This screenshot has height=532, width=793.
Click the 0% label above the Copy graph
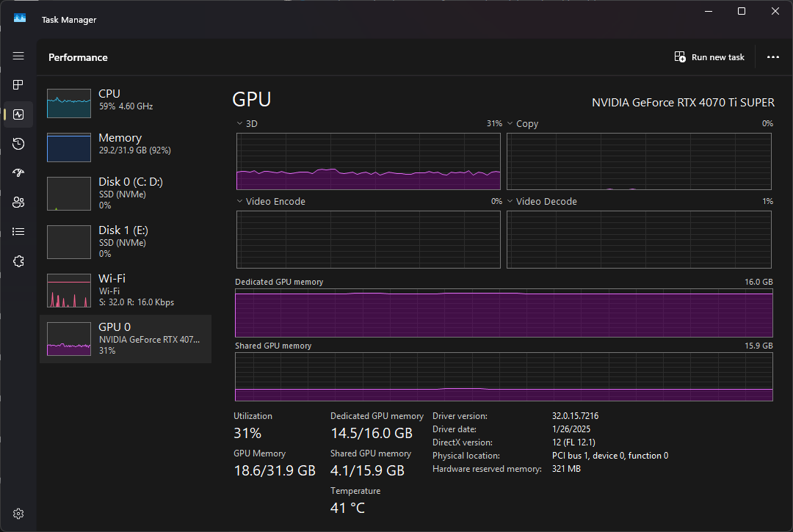point(767,123)
